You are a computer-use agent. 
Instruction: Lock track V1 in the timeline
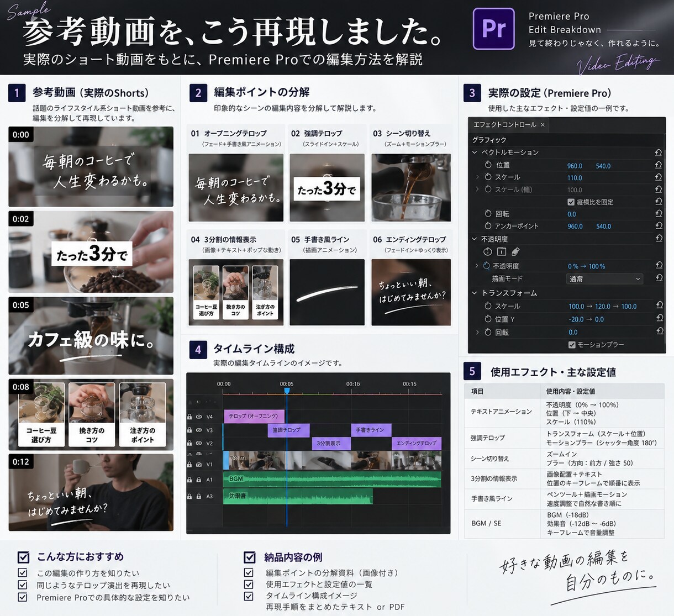point(189,464)
